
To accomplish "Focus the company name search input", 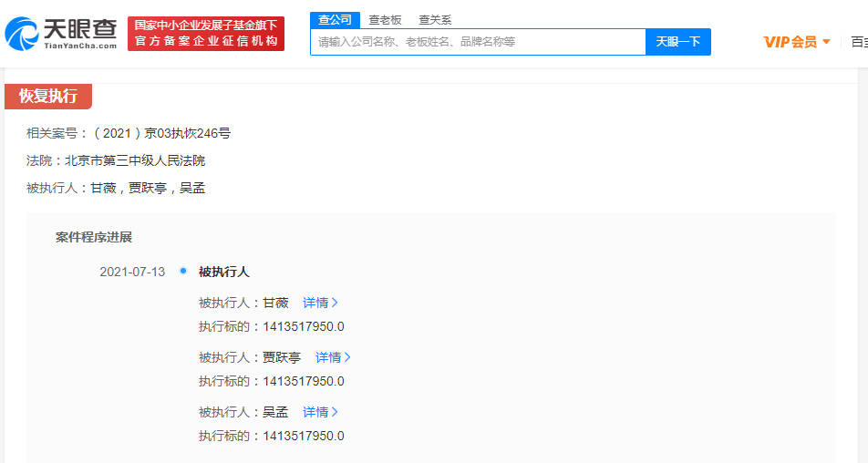I will 478,42.
